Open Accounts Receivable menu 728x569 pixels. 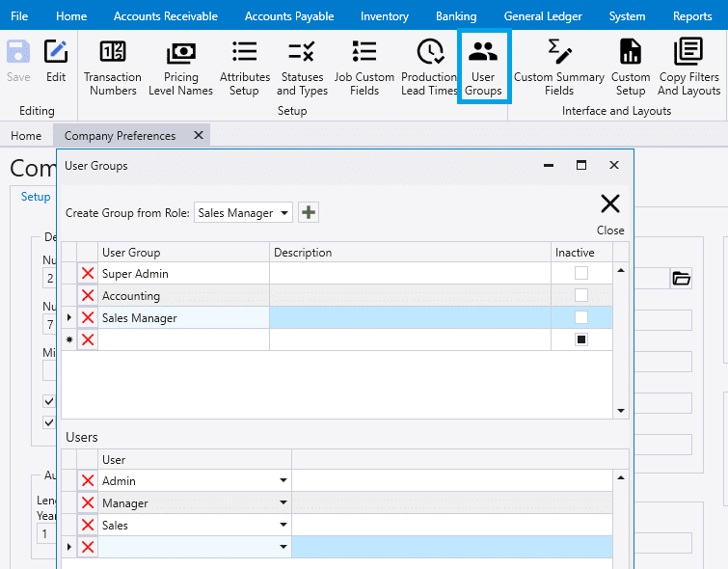166,16
